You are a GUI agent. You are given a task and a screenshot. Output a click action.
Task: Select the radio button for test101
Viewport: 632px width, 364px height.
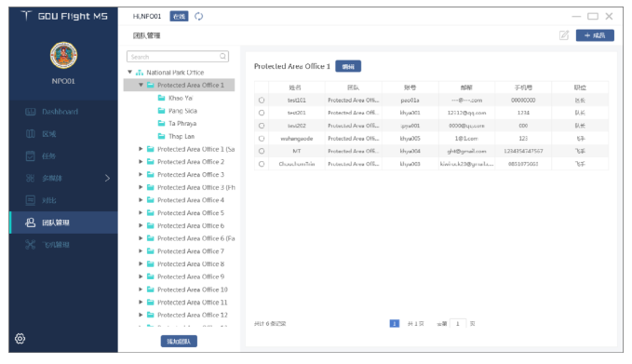click(262, 100)
